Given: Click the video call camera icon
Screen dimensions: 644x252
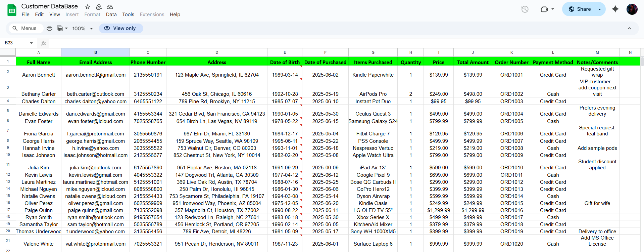Looking at the screenshot, I should (544, 9).
